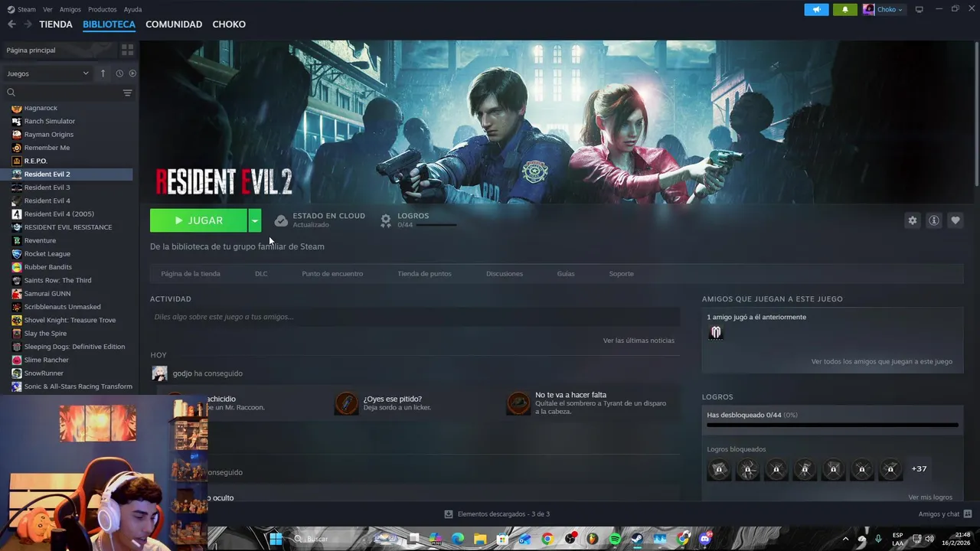The height and width of the screenshot is (551, 980).
Task: Show hidden system tray icons chevron
Action: tap(845, 539)
